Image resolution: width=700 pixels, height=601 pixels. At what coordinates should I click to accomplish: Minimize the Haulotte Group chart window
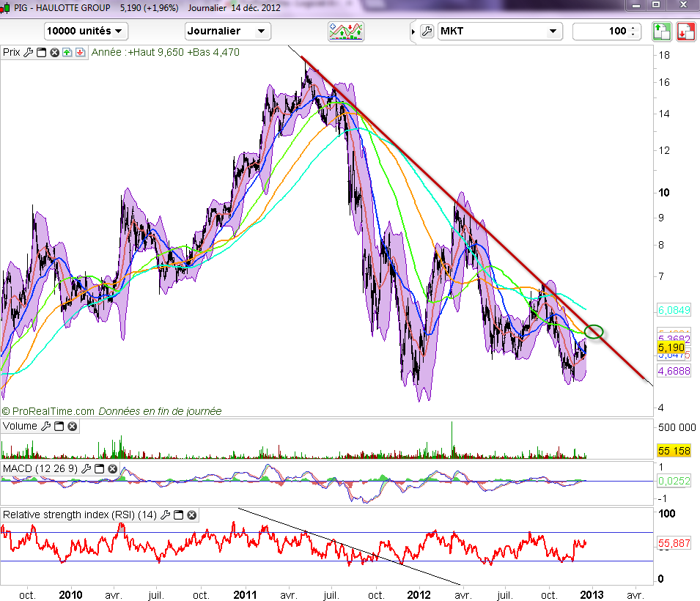[x=636, y=5]
